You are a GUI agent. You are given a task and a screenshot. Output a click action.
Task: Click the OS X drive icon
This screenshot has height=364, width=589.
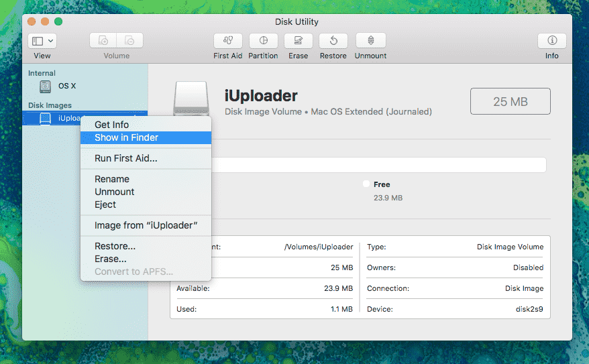point(45,86)
